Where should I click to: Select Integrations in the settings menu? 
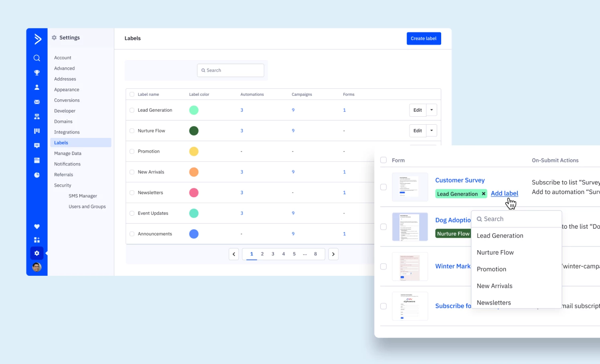pos(67,132)
